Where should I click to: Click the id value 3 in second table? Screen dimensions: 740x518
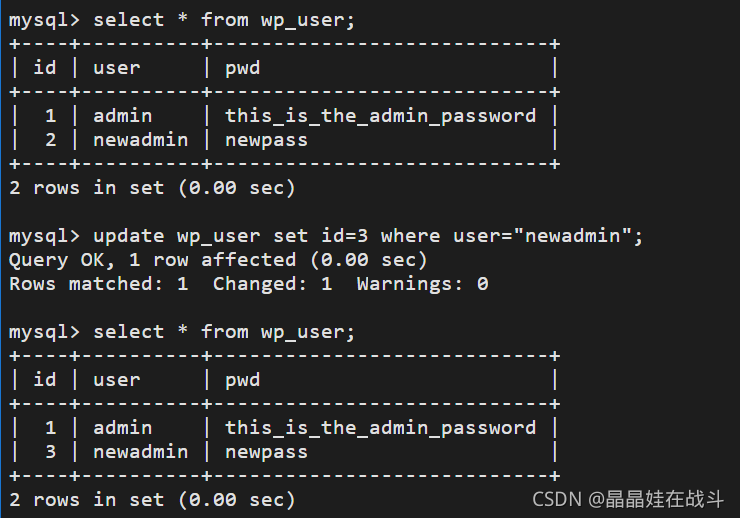pos(50,452)
